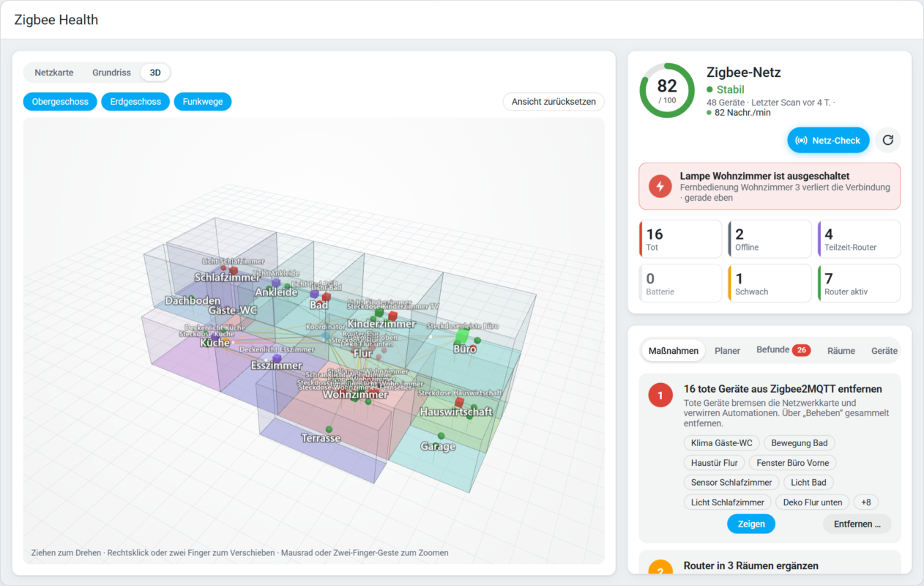The width and height of the screenshot is (924, 586).
Task: Open the 0 Batterie stat card
Action: [680, 283]
